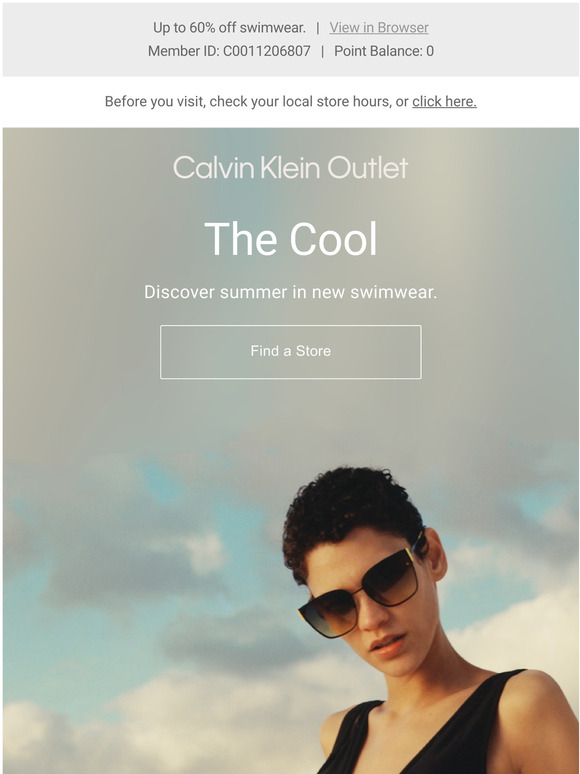This screenshot has height=774, width=580.
Task: Click the word 'Outlet' in the logo
Action: (x=368, y=167)
